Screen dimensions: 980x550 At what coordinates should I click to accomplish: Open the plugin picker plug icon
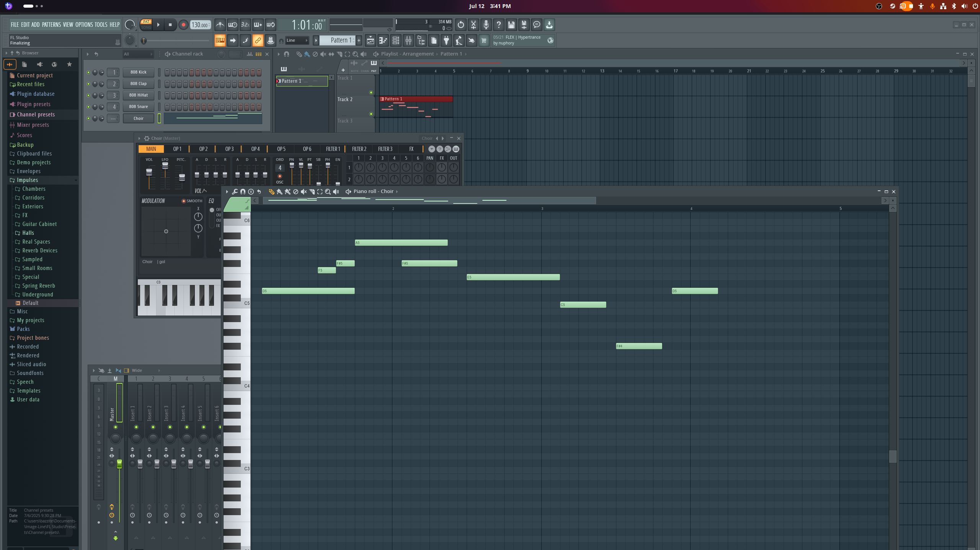coord(446,40)
